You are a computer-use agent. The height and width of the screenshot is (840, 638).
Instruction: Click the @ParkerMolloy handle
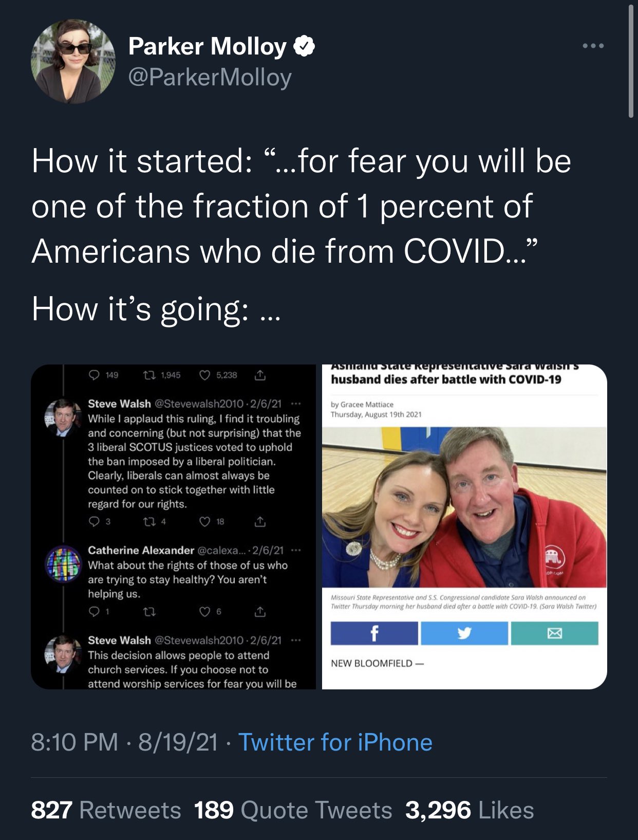(210, 78)
